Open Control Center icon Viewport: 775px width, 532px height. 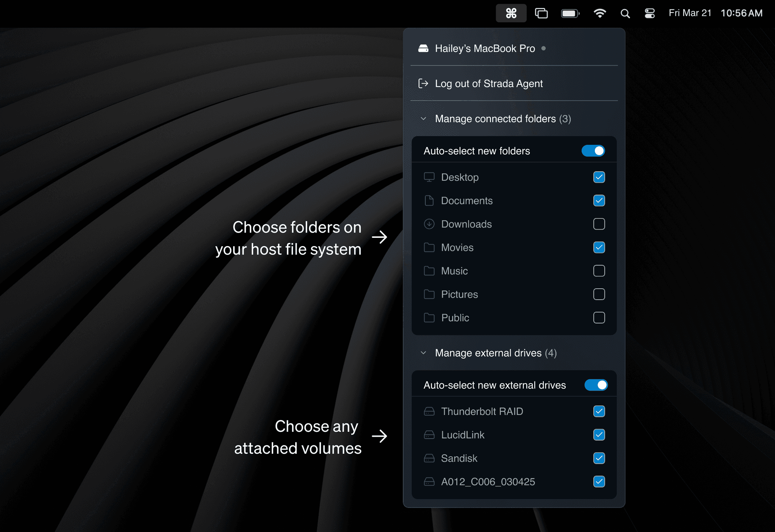point(650,13)
